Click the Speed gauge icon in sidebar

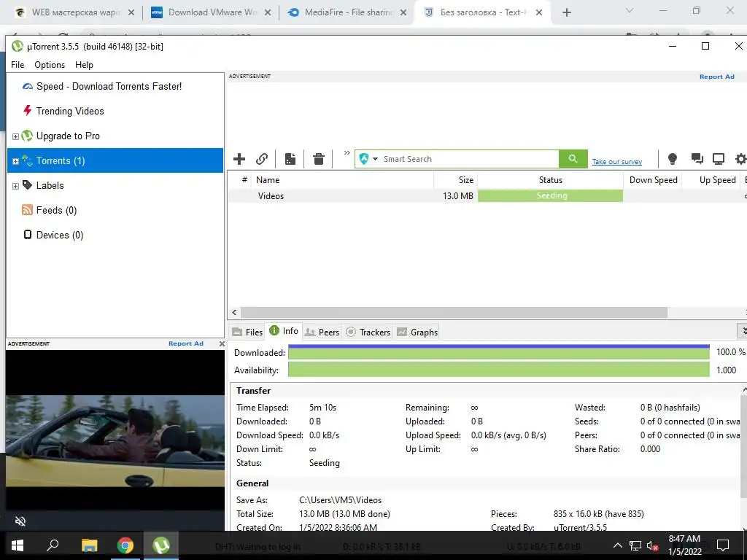[28, 87]
